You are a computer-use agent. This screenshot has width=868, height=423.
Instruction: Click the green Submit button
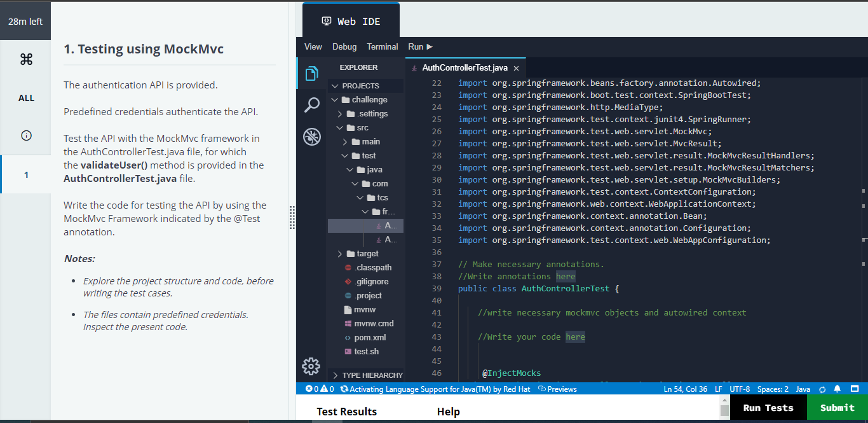click(x=837, y=408)
